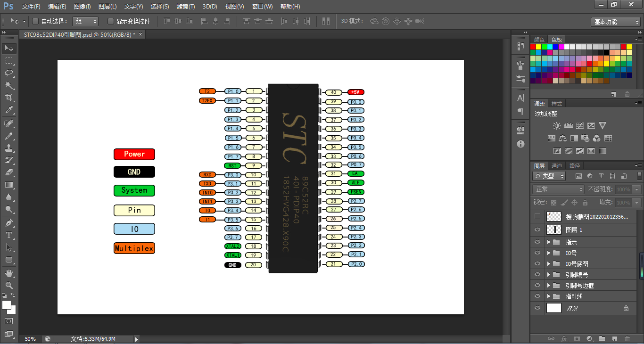Enable the 自动选择 checkbox
The width and height of the screenshot is (644, 344).
pos(35,21)
